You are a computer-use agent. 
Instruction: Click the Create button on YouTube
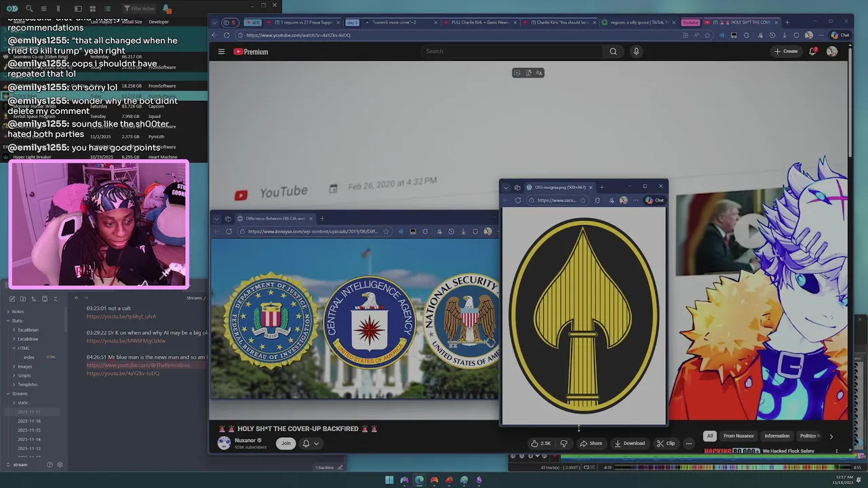786,52
